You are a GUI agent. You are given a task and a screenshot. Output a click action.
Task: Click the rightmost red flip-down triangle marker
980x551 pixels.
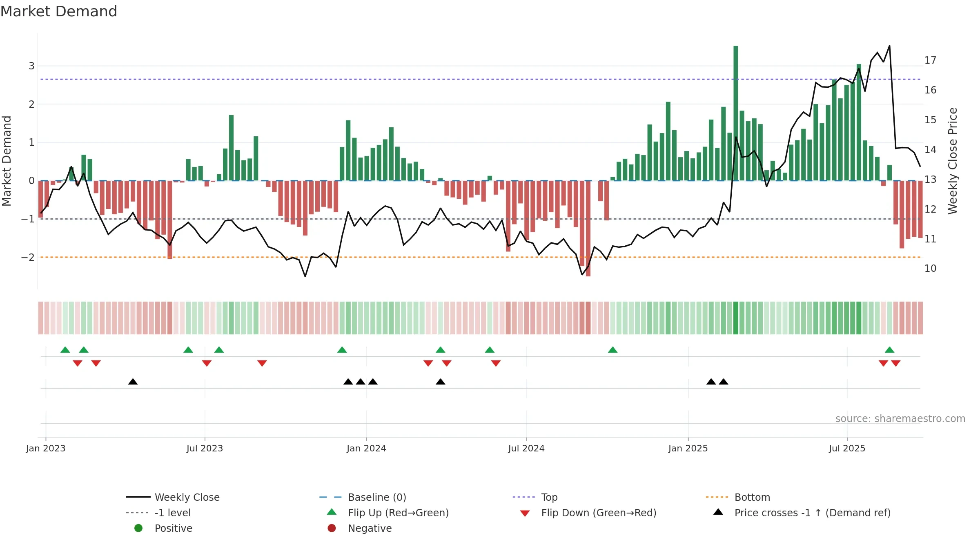click(896, 363)
